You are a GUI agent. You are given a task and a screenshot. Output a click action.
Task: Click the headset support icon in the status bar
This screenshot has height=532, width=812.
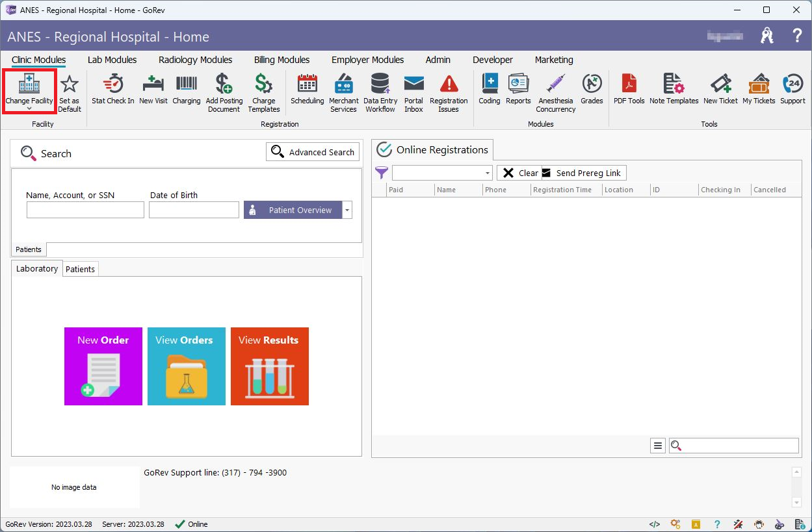pos(759,524)
